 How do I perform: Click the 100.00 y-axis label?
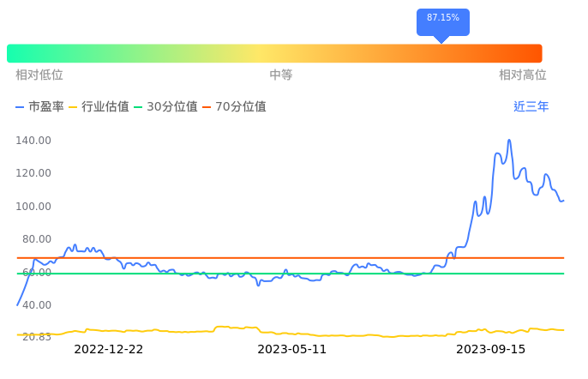coord(34,207)
